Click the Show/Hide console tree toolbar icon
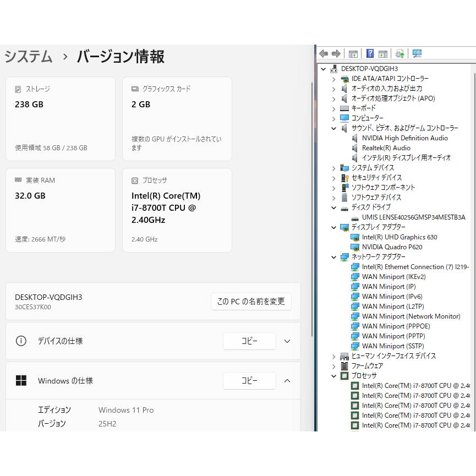This screenshot has height=476, width=476. coord(353,54)
